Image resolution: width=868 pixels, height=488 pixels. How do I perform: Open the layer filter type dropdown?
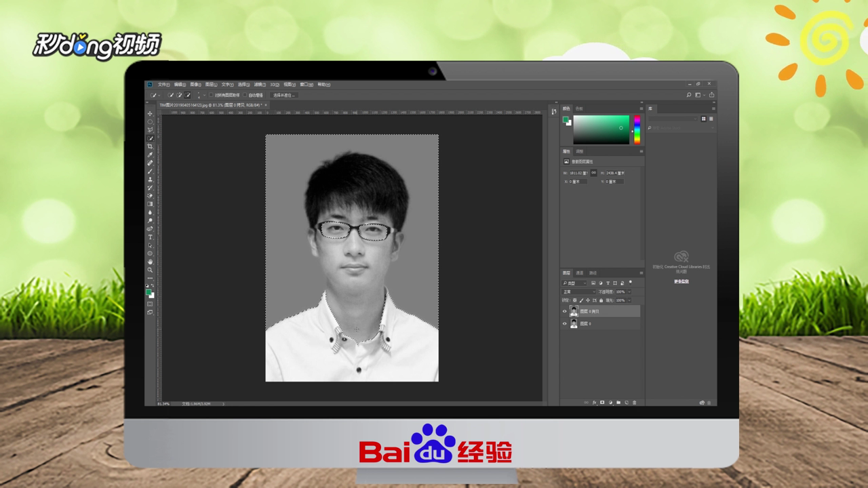coord(573,282)
